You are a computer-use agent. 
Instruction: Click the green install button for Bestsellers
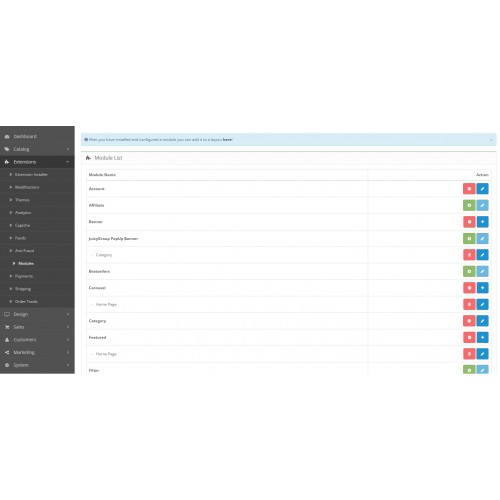469,271
